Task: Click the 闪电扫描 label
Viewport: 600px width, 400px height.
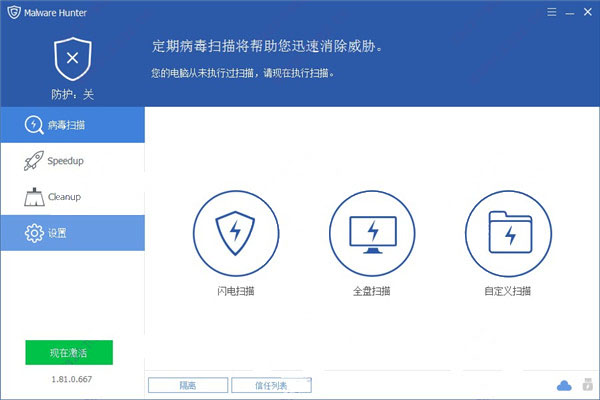Action: (x=236, y=291)
